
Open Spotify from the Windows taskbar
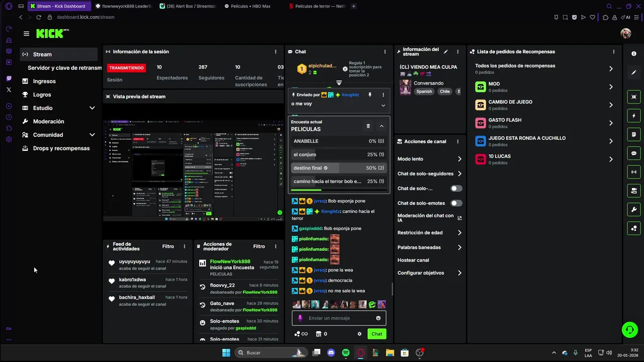tap(346, 353)
